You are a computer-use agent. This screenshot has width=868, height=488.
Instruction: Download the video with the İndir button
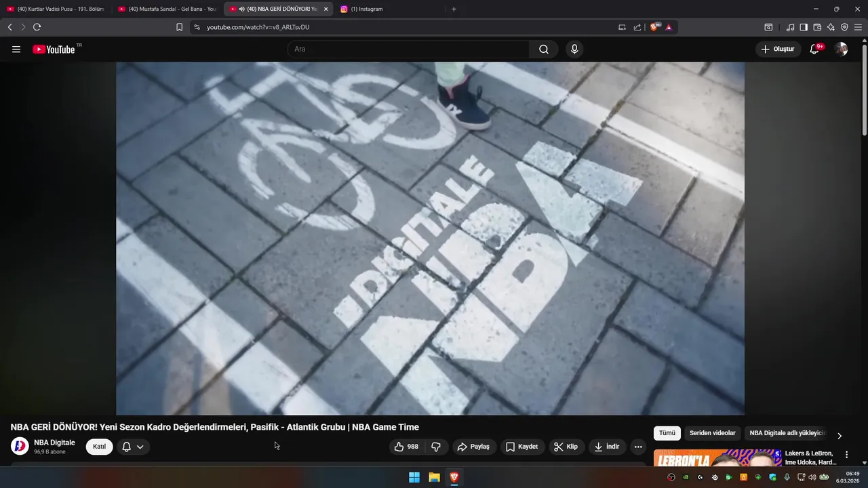(x=607, y=447)
